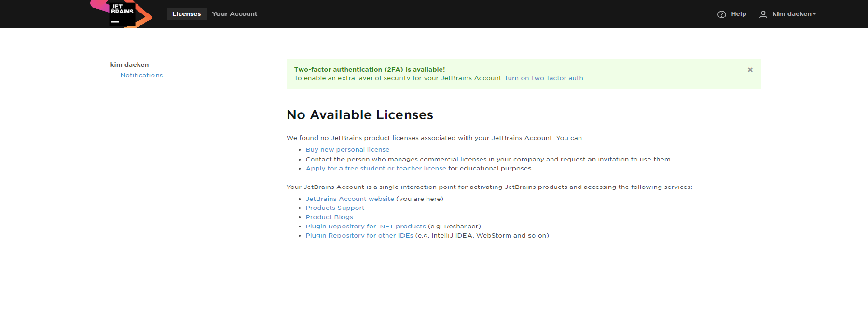Open Plugin Repository for .NET products

366,227
